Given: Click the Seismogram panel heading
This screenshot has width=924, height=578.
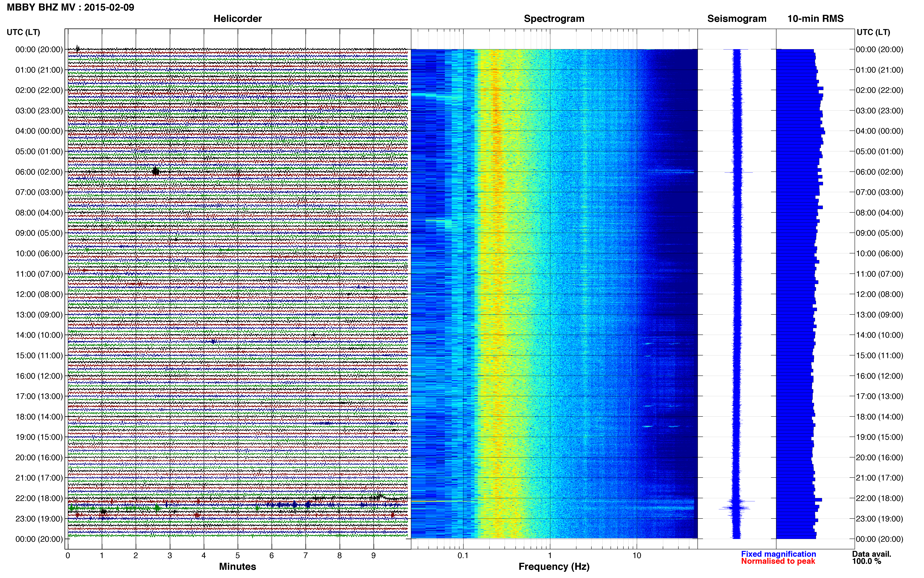Looking at the screenshot, I should point(737,19).
